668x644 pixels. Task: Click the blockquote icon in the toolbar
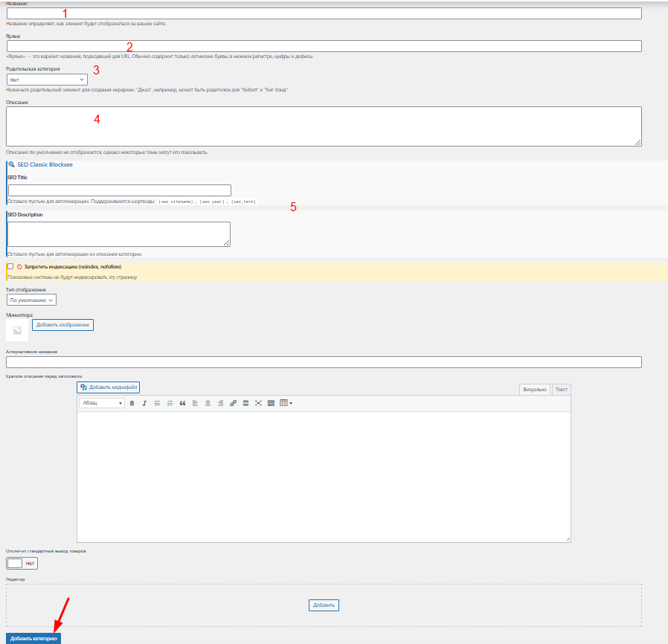(x=182, y=403)
